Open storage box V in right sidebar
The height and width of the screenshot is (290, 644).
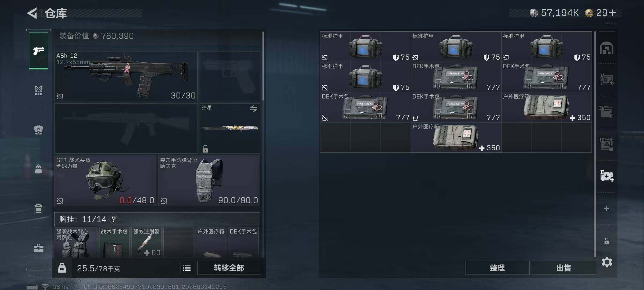(607, 79)
